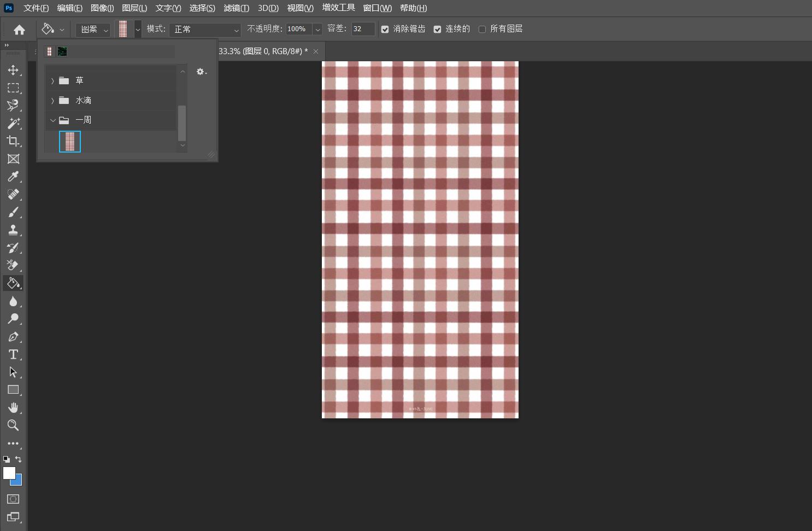The image size is (812, 531).
Task: Select the Clone Stamp tool
Action: [x=13, y=230]
